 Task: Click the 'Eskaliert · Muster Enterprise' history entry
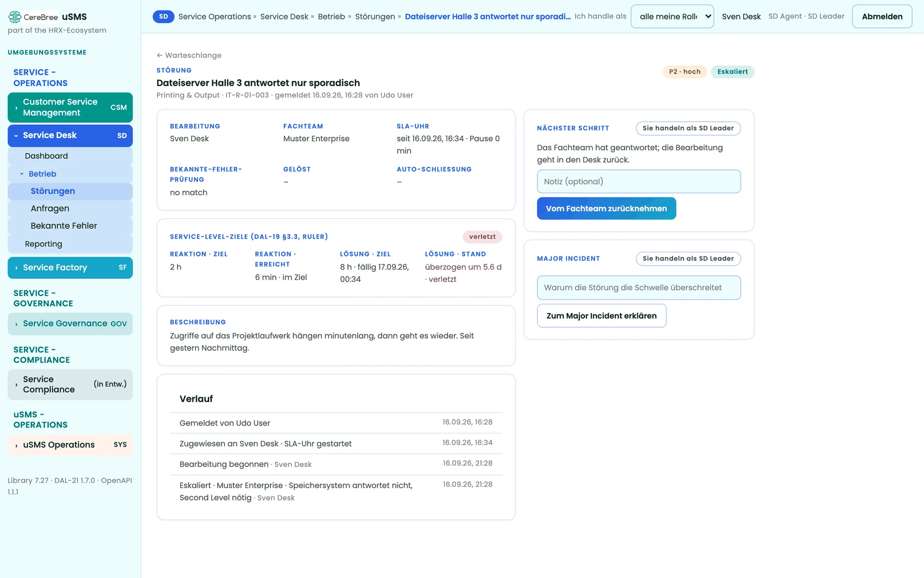[336, 491]
